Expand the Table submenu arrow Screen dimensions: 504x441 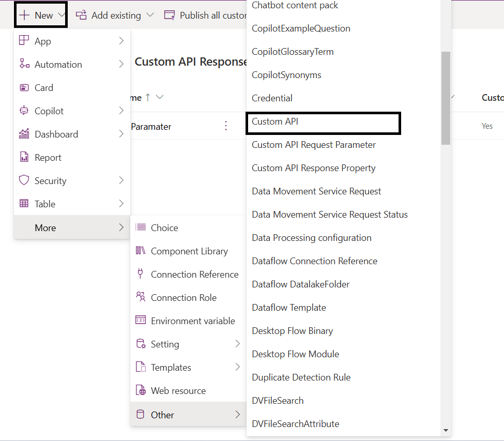pos(121,204)
